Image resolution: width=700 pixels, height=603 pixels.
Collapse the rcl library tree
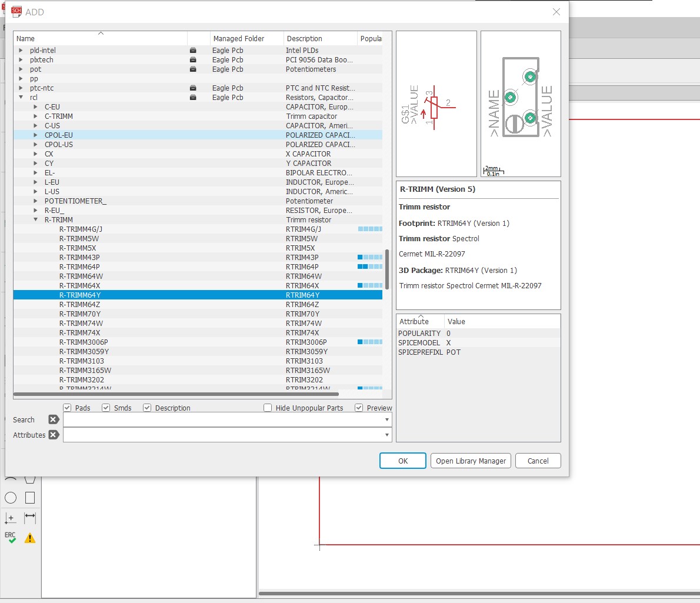pyautogui.click(x=21, y=98)
